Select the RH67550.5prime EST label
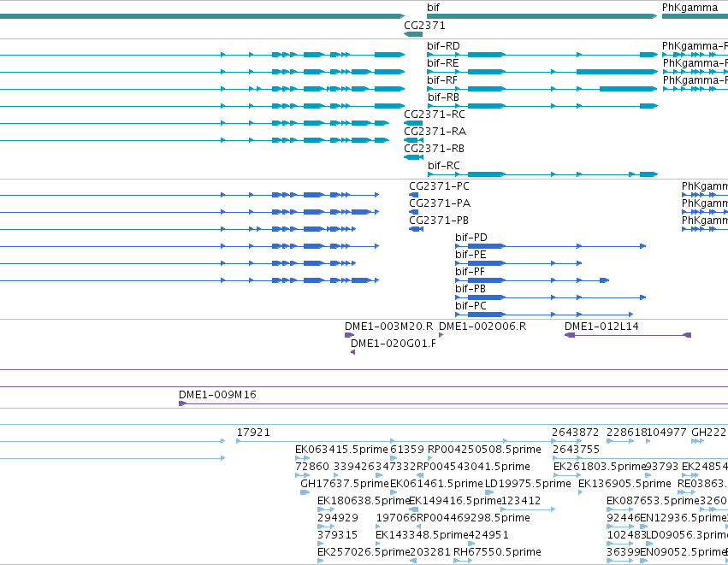The width and height of the screenshot is (728, 565). [497, 552]
